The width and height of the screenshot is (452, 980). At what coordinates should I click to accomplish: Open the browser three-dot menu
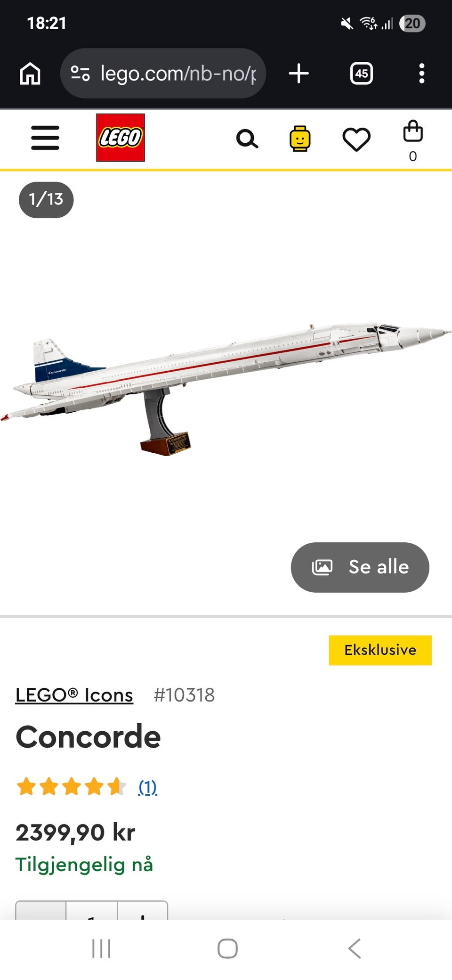click(422, 73)
